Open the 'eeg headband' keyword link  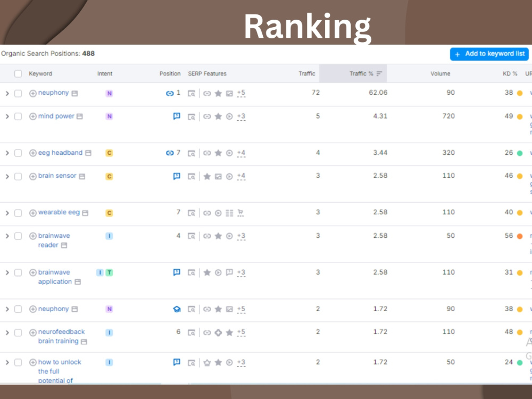[61, 153]
